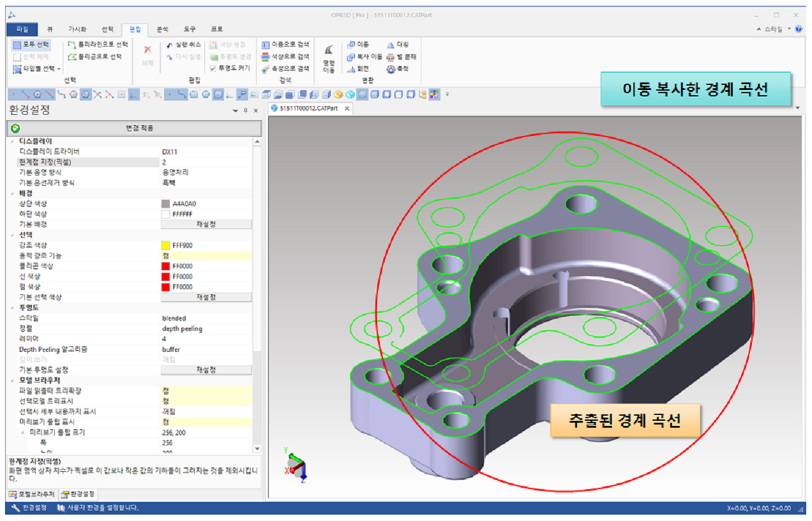Open the 분석 ribbon tab

point(162,29)
